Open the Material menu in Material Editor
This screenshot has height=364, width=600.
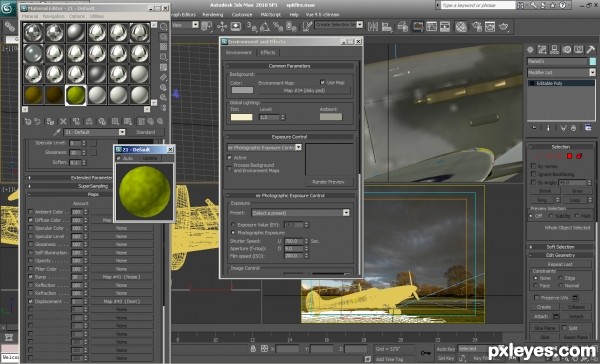tap(30, 16)
